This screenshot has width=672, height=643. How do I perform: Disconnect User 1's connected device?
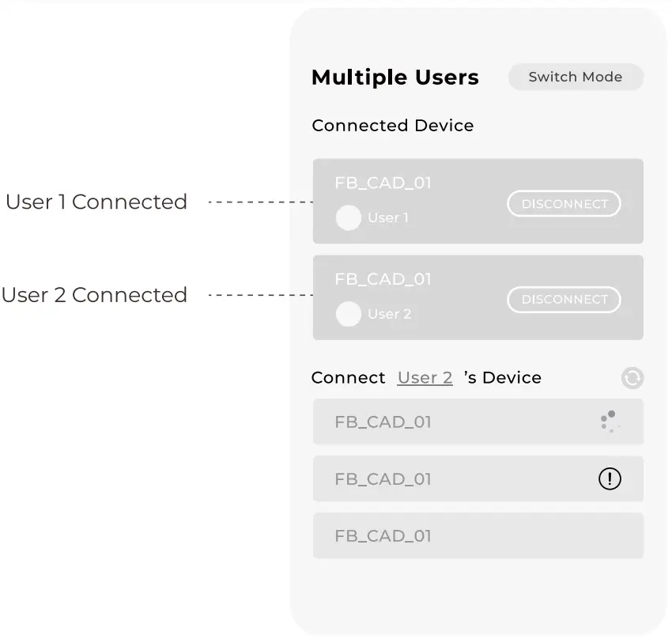[564, 203]
